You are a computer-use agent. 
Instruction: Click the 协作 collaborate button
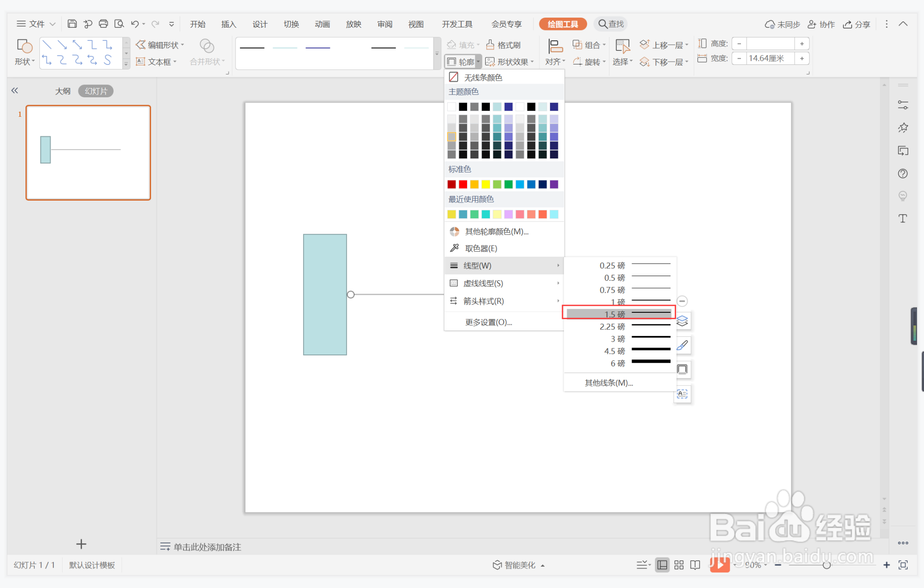click(821, 24)
